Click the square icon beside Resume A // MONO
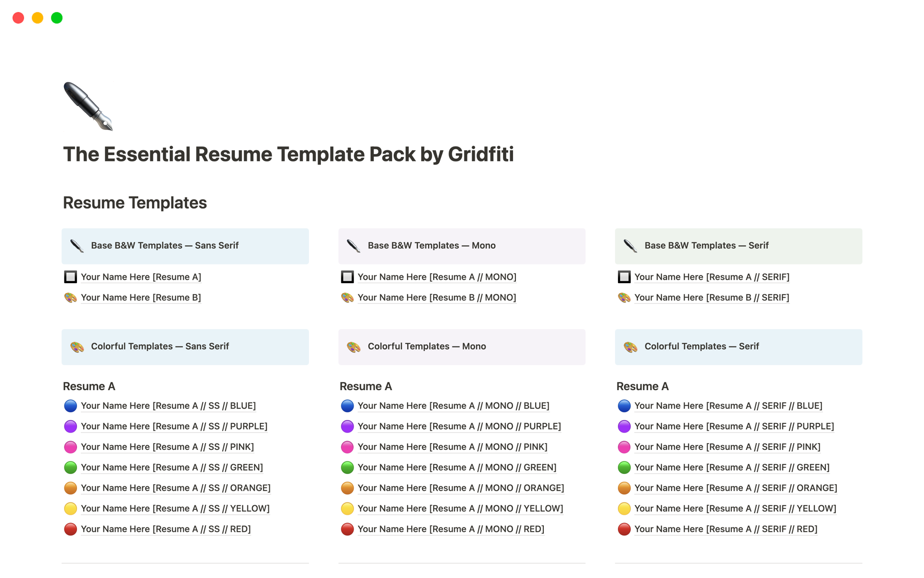Viewport: 924px width, 578px height. (x=347, y=277)
